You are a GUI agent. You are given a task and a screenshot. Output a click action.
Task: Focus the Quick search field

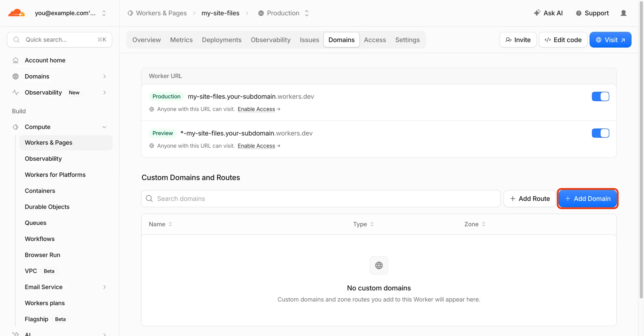pyautogui.click(x=60, y=40)
